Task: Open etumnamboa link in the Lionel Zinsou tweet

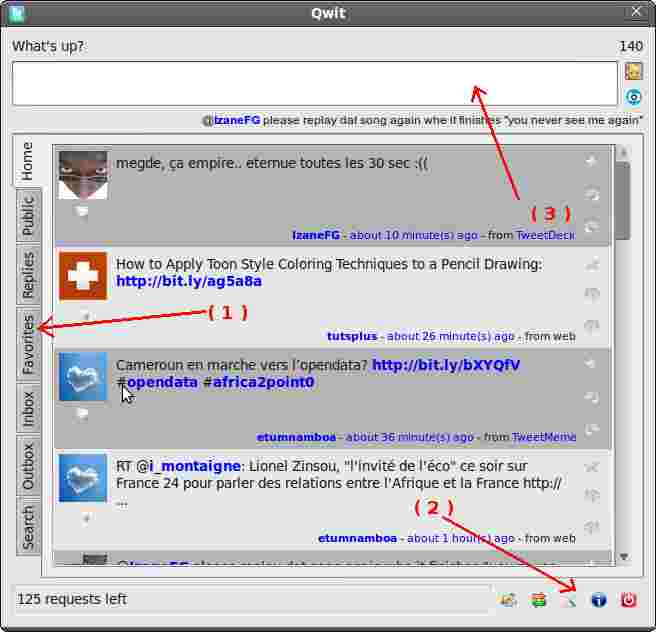Action: 358,538
